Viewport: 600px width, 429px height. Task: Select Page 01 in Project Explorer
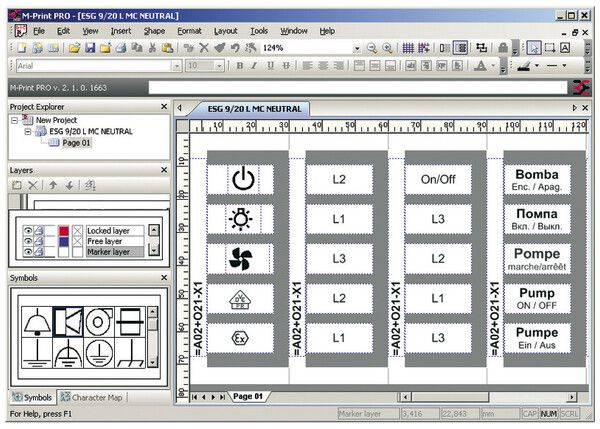(x=76, y=143)
